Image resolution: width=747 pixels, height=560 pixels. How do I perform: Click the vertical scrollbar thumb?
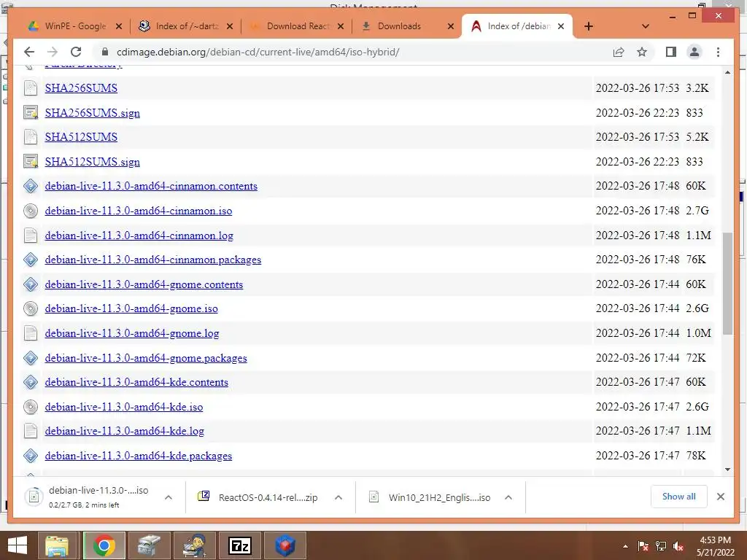pos(727,284)
